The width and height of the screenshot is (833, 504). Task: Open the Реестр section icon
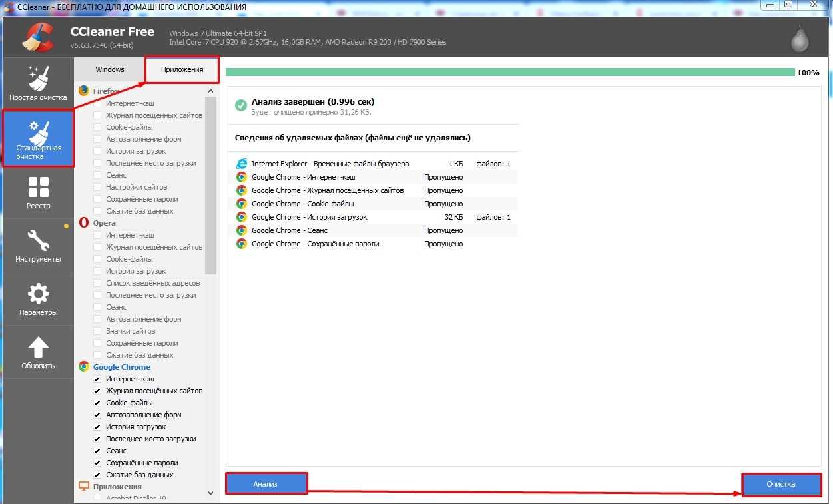(x=38, y=188)
